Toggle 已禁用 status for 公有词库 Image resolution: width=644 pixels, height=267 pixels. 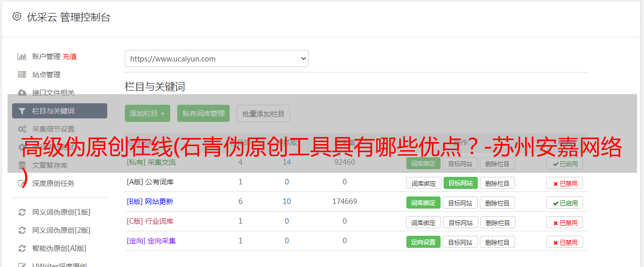click(x=565, y=183)
